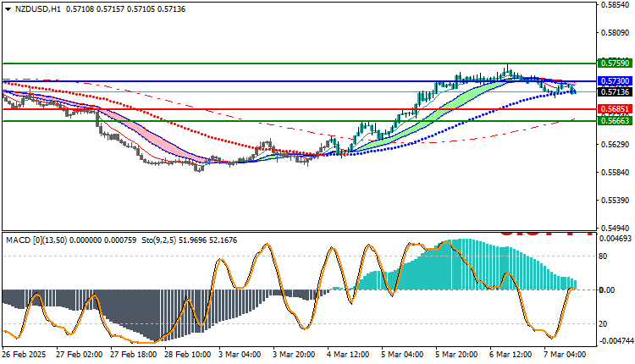The image size is (635, 364).
Task: Click the black 0.57136 current price tag
Action: pyautogui.click(x=615, y=92)
